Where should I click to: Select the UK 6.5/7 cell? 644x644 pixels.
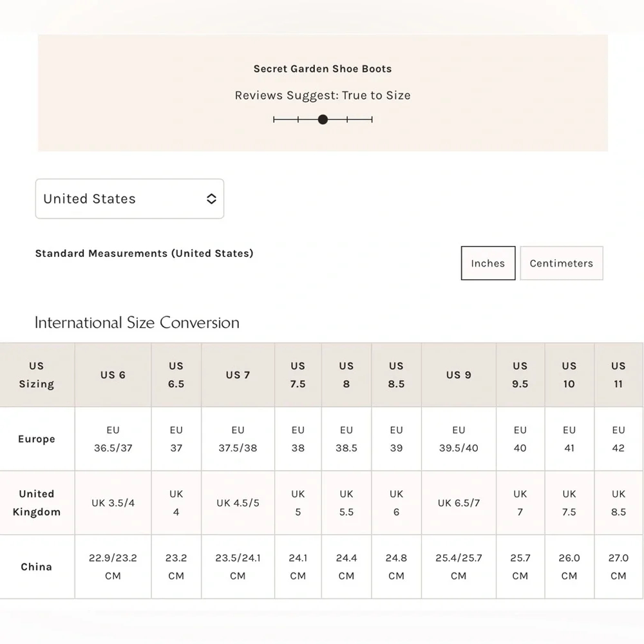click(459, 503)
